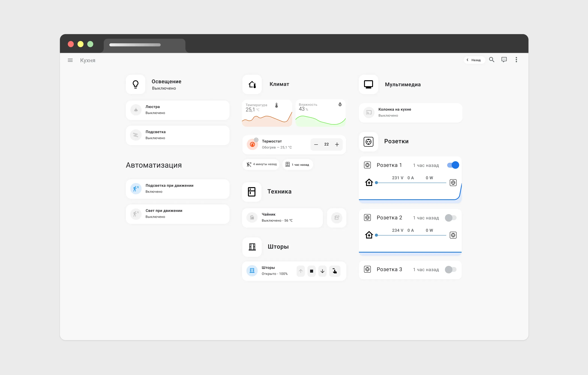This screenshot has height=375, width=588.
Task: Open the Люстра card
Action: click(178, 110)
